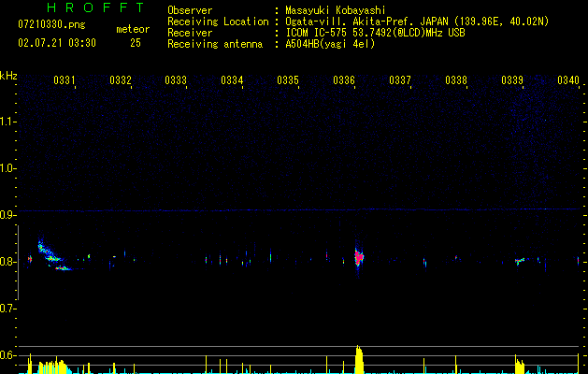588x374 pixels.
Task: Click the HROFFT title text
Action: [95, 7]
